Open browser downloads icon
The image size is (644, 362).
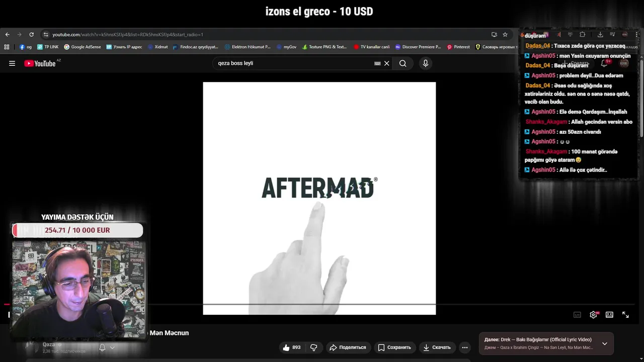[x=600, y=35]
